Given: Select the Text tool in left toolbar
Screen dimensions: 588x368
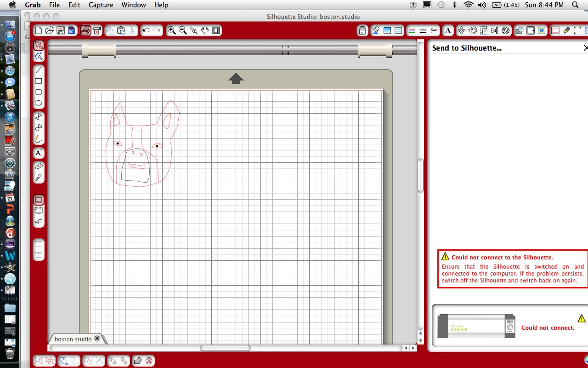Looking at the screenshot, I should click(39, 153).
